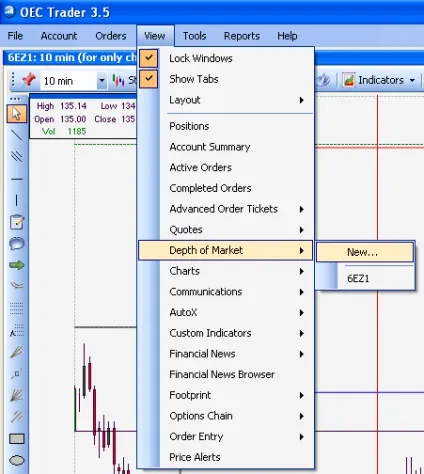Screen dimensions: 424x474
Task: Expand the Quotes submenu
Action: click(x=225, y=230)
